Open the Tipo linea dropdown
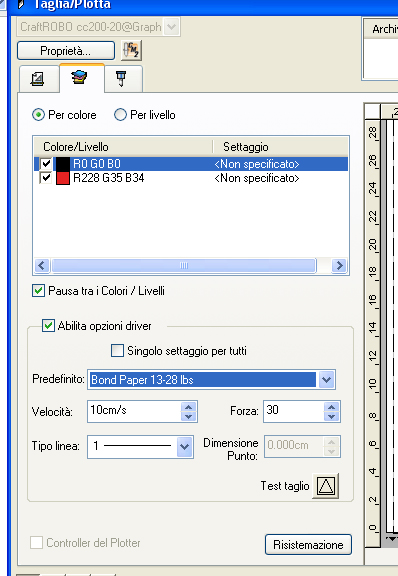 tap(184, 446)
